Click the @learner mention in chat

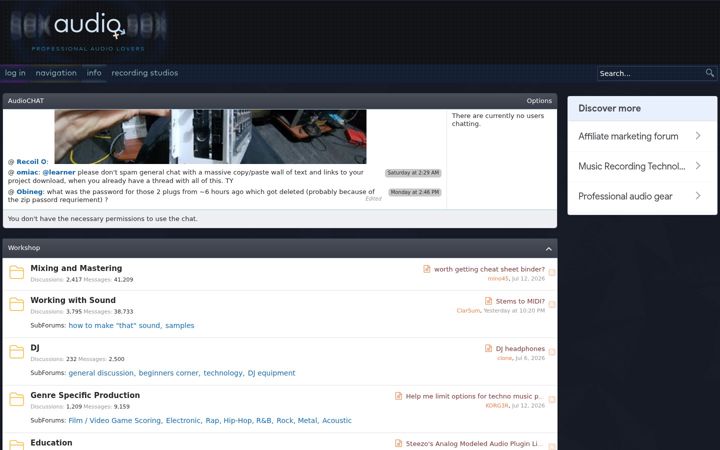59,172
